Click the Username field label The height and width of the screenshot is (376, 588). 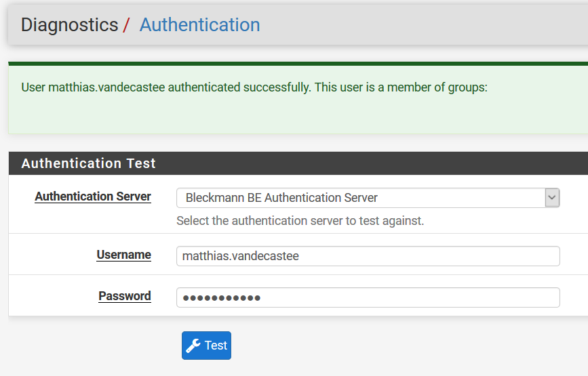(123, 255)
